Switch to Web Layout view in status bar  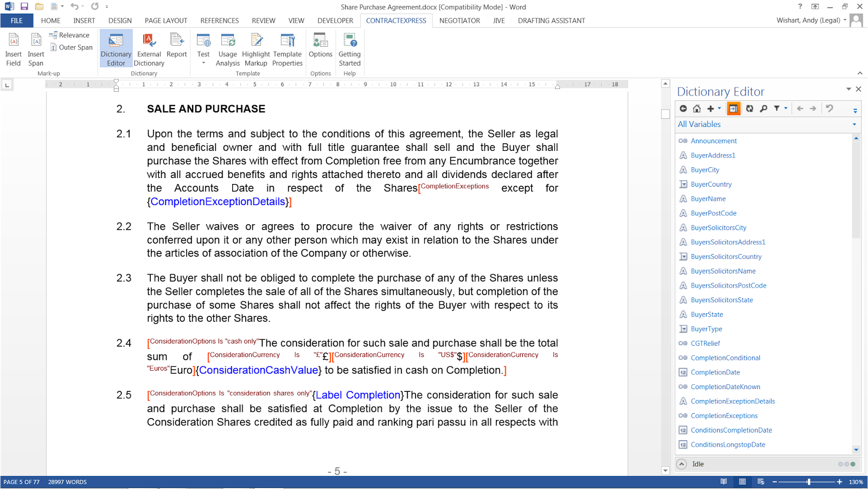click(761, 482)
